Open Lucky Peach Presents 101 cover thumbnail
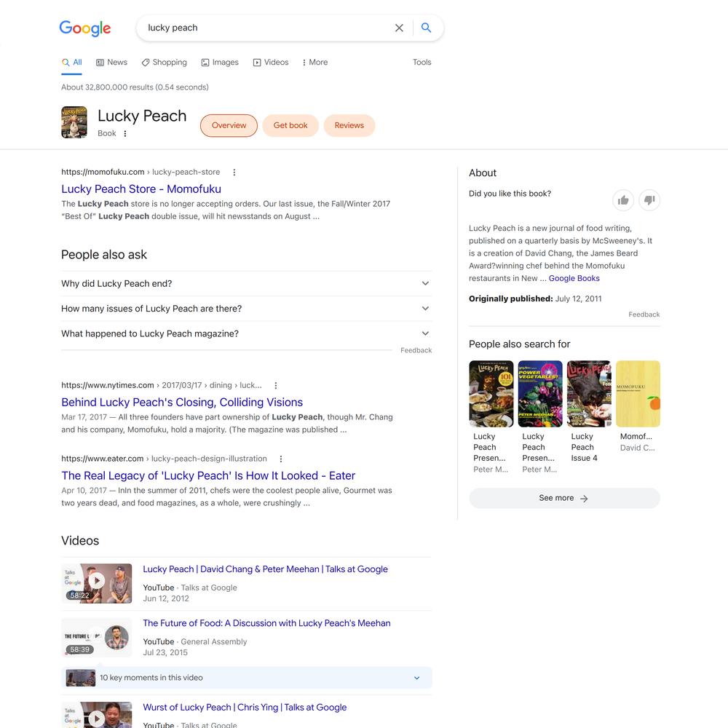The height and width of the screenshot is (728, 728). (491, 394)
